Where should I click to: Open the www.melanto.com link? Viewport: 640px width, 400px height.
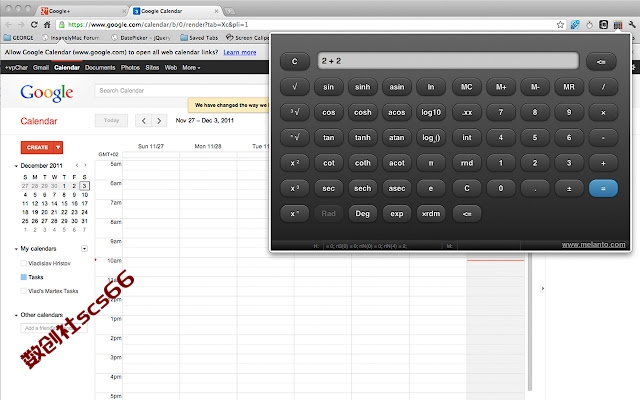pyautogui.click(x=593, y=244)
